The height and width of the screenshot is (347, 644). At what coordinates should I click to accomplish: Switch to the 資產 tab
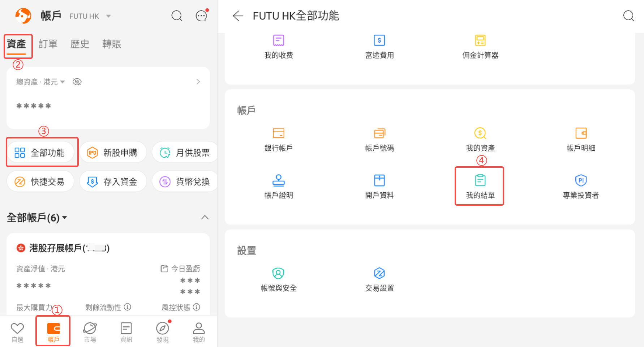point(16,44)
